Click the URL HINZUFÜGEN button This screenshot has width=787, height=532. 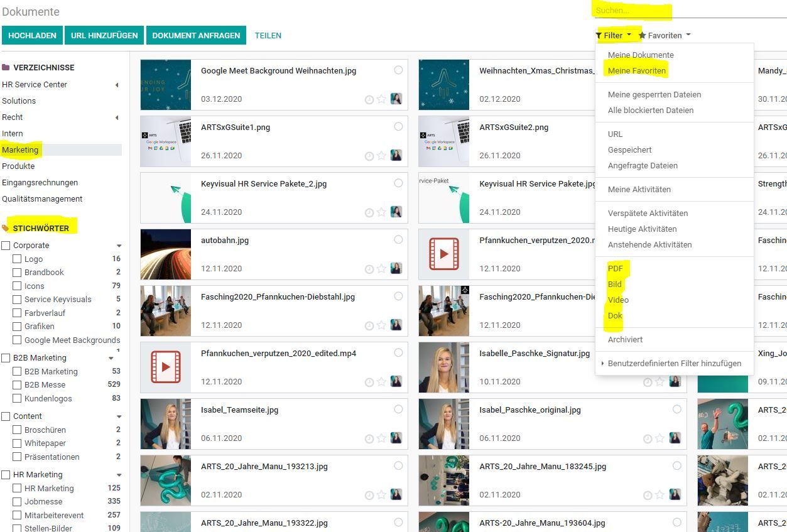pyautogui.click(x=104, y=36)
